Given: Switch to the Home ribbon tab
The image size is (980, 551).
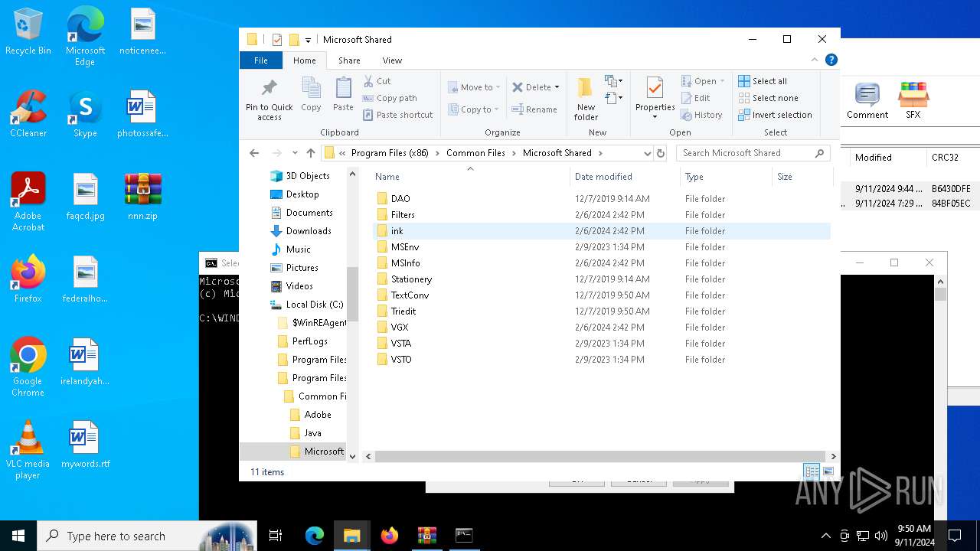Looking at the screenshot, I should tap(304, 60).
